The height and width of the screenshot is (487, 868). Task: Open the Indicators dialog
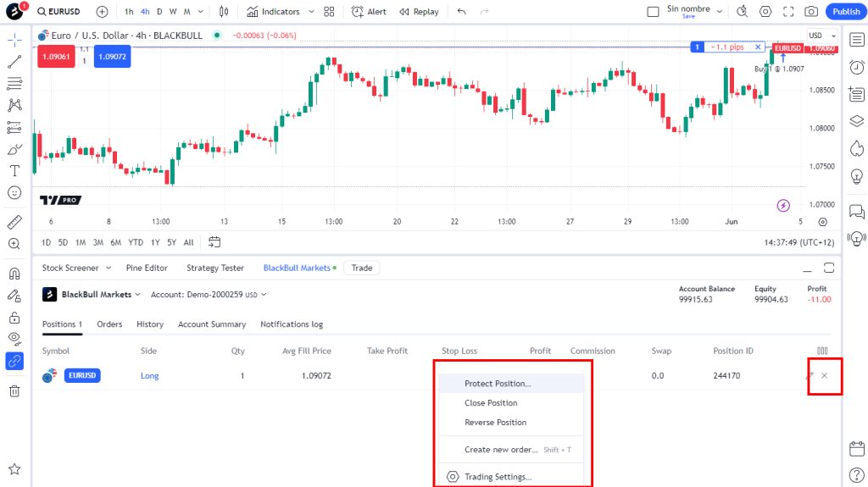click(274, 12)
